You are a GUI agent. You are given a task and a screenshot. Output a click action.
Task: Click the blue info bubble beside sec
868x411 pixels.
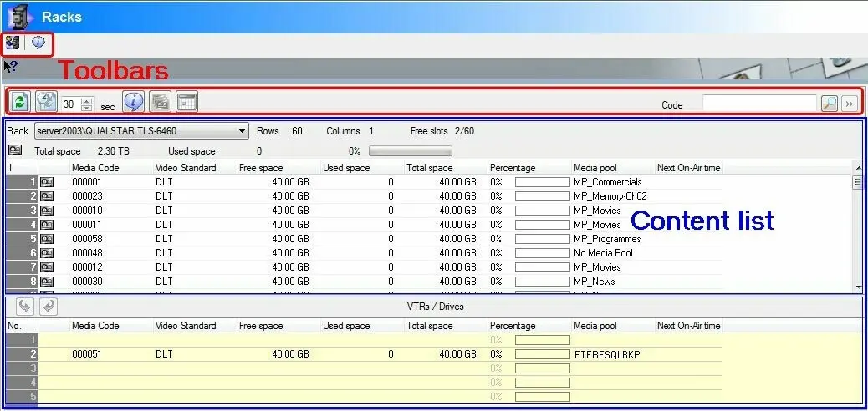133,103
